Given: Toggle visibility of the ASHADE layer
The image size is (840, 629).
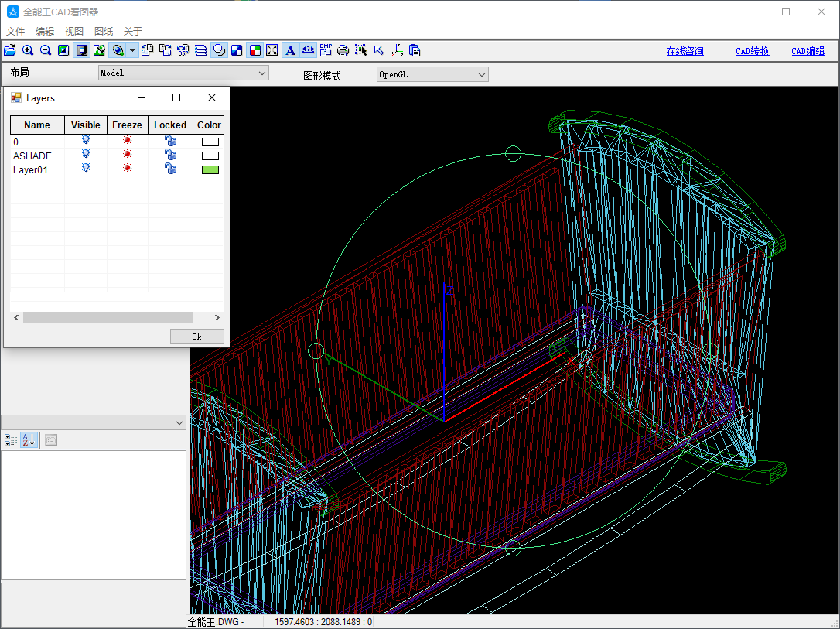Looking at the screenshot, I should pos(86,156).
